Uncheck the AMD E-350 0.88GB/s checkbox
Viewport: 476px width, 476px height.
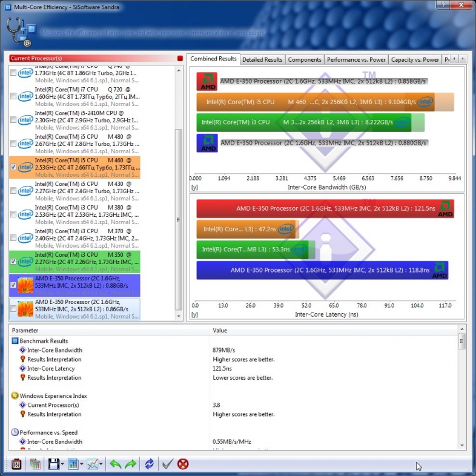(13, 285)
